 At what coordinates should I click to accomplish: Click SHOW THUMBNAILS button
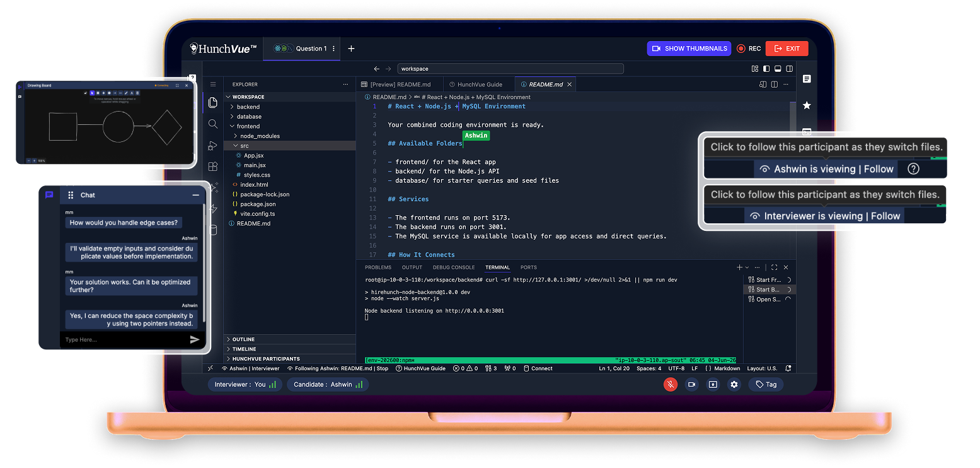[689, 49]
